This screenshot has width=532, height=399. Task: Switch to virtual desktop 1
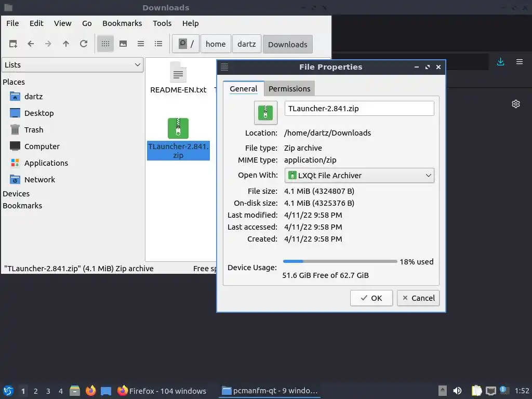(23, 391)
